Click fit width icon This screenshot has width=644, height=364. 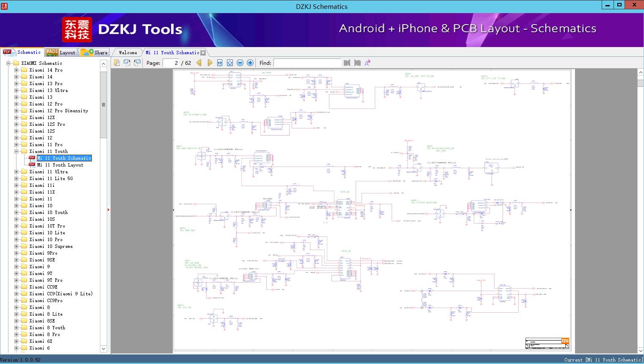[x=220, y=63]
